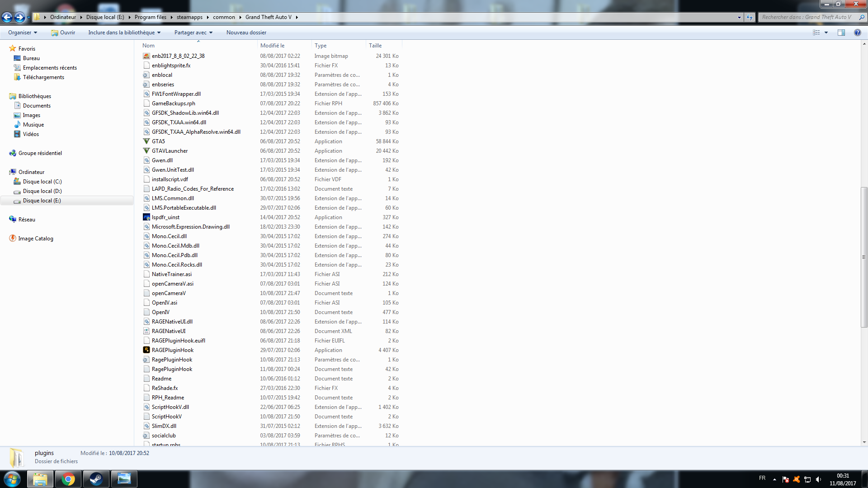The height and width of the screenshot is (488, 868).
Task: Select Disque local (C:) in the sidebar
Action: coord(42,182)
